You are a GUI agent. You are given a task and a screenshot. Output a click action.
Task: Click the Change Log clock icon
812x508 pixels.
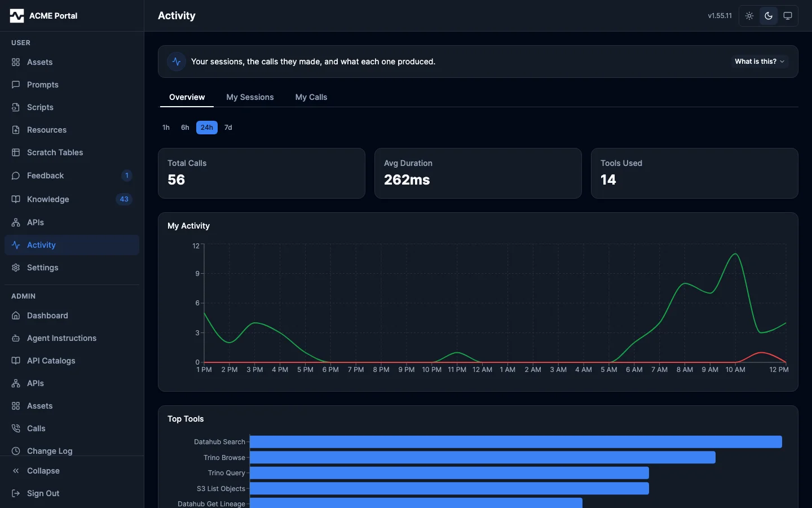click(16, 451)
